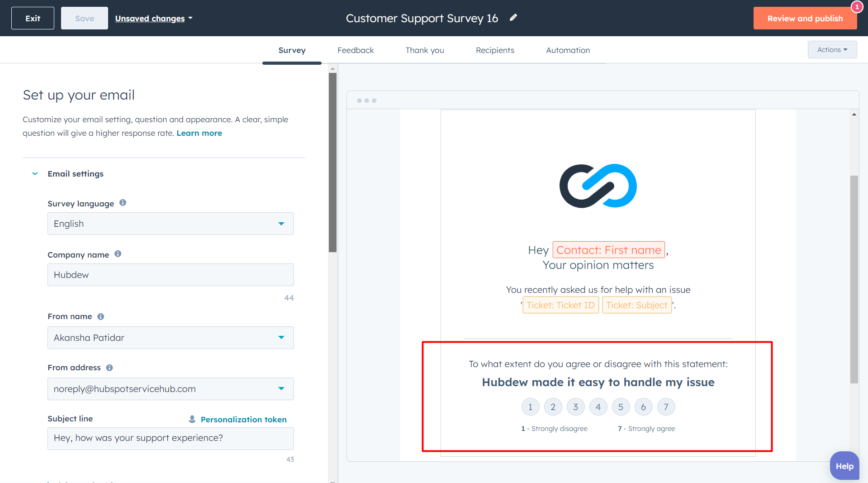Image resolution: width=868 pixels, height=483 pixels.
Task: Select rating 7 in survey preview
Action: 666,407
